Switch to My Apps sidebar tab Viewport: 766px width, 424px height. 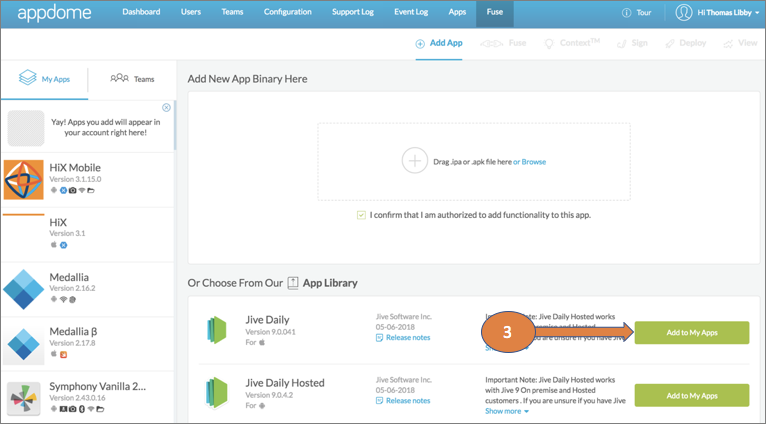click(x=44, y=79)
